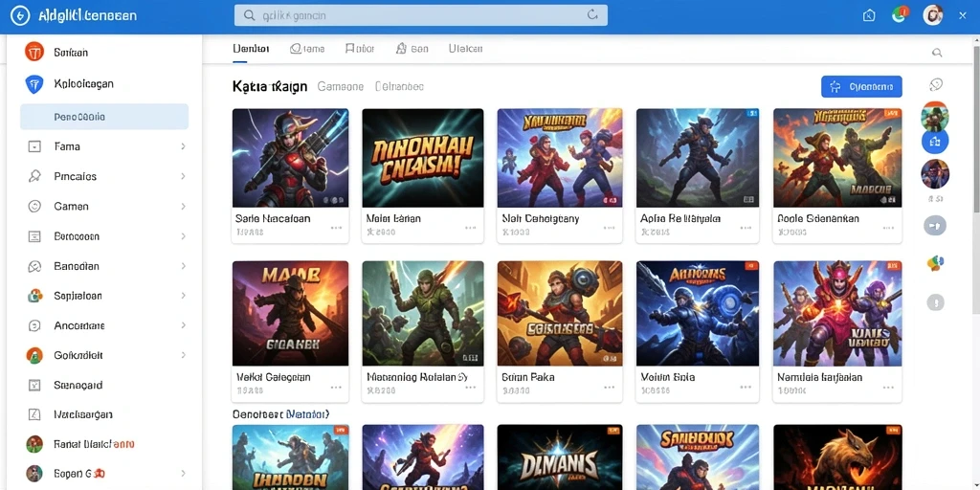980x490 pixels.
Task: Expand the Ancomane sidebar chevron
Action: (x=183, y=325)
